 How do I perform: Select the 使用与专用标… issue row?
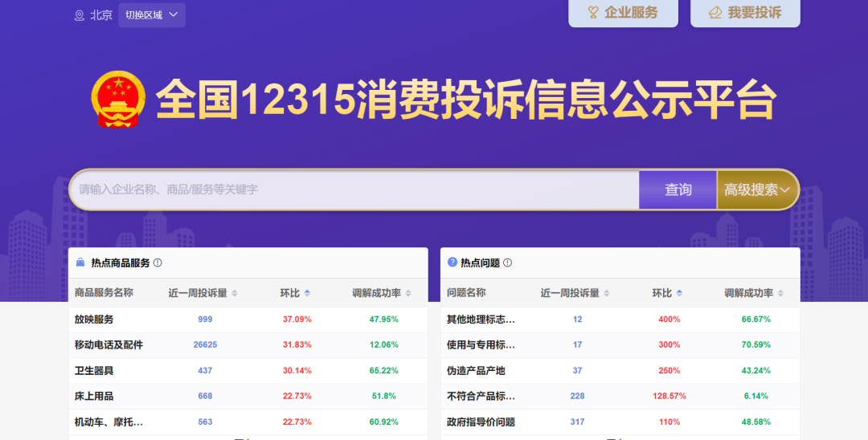point(481,345)
